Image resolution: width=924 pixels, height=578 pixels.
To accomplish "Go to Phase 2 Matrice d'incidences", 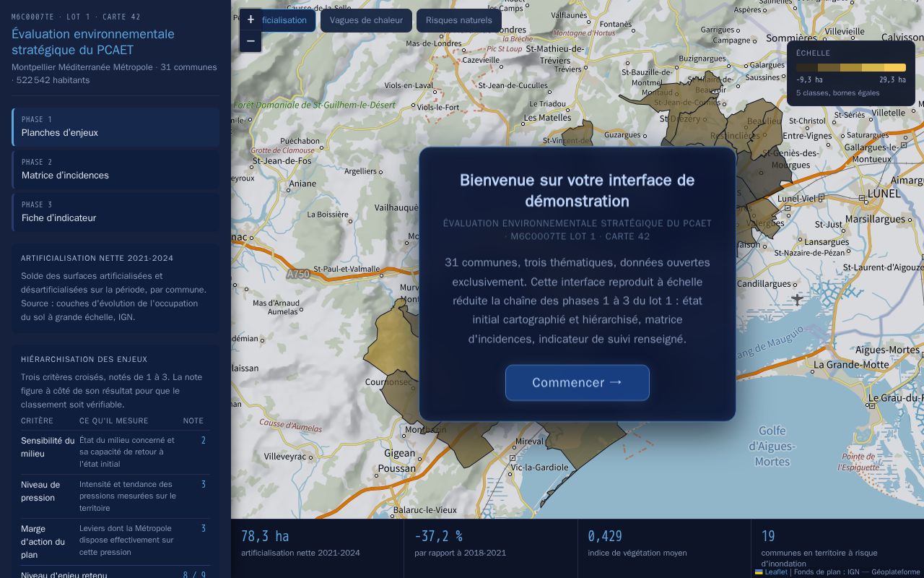I will (x=115, y=170).
